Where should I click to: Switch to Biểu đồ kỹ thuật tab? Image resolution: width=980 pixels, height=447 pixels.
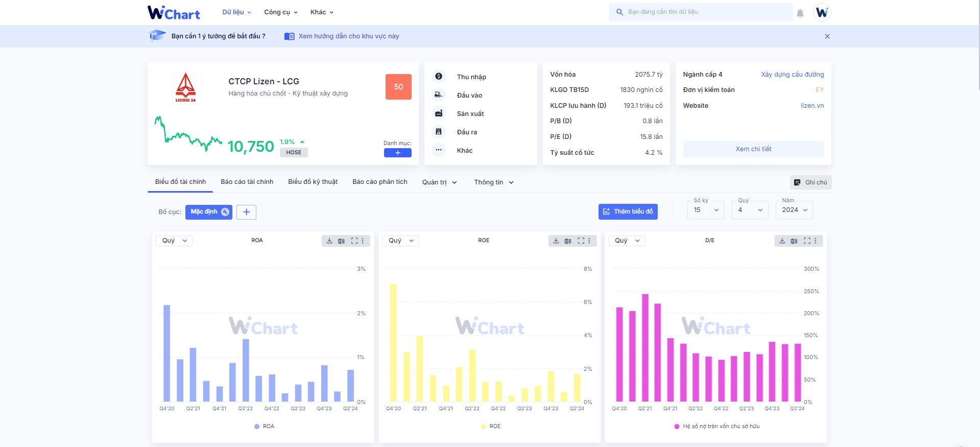point(313,182)
